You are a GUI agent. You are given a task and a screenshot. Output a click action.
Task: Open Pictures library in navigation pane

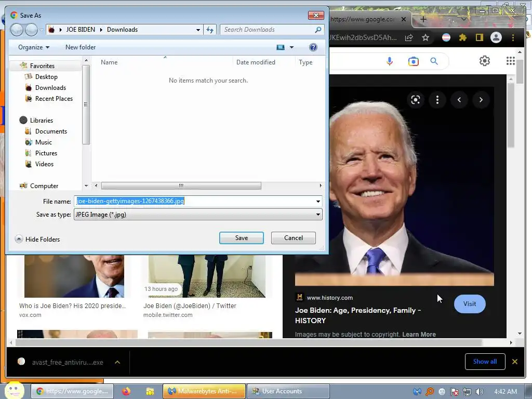click(46, 153)
